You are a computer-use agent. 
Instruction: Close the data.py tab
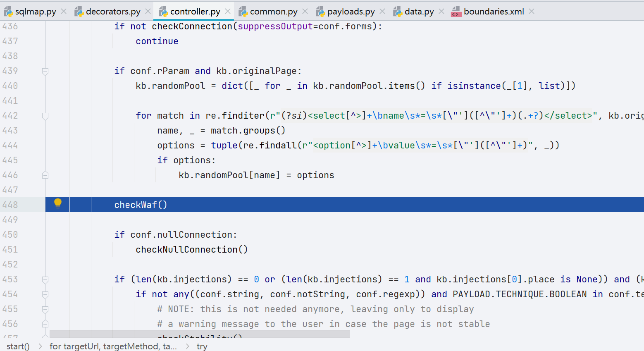click(x=441, y=12)
